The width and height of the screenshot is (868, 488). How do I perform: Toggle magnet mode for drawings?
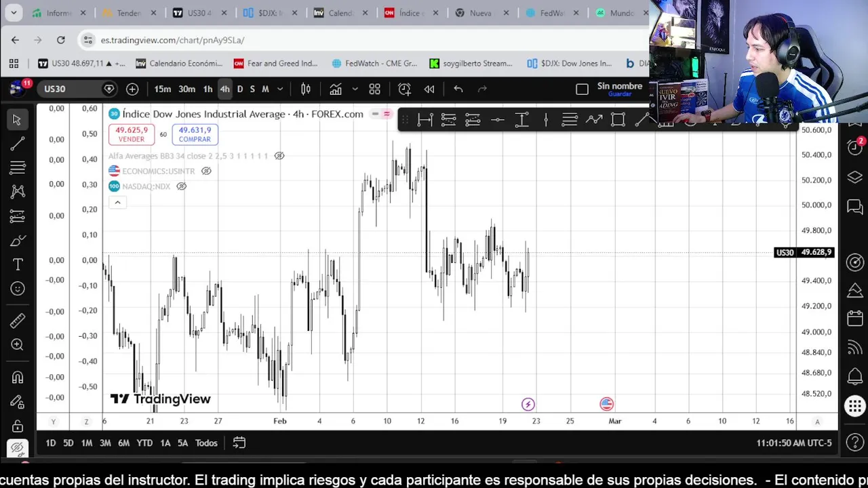(17, 378)
